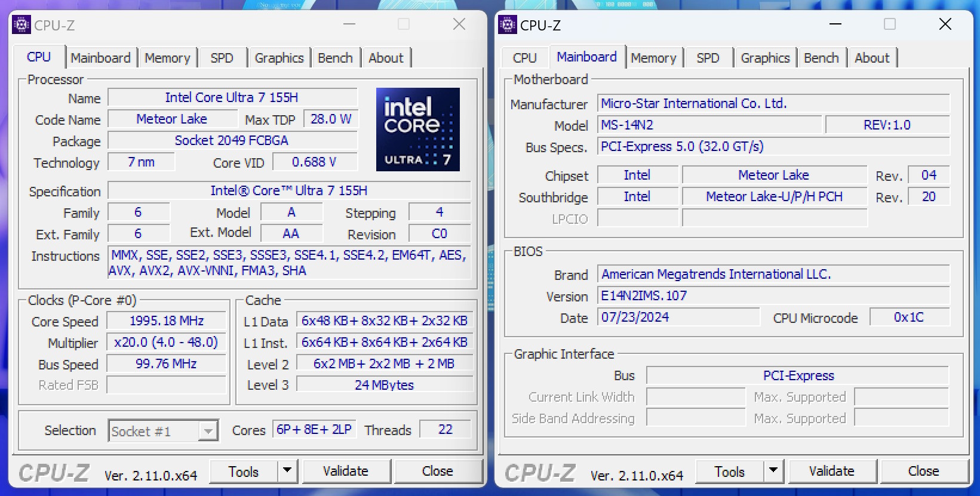Image resolution: width=980 pixels, height=496 pixels.
Task: Click the Ext. Model value AA
Action: (291, 233)
